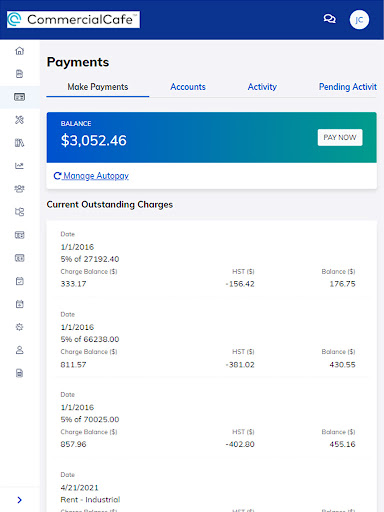The image size is (384, 512).
Task: Open the Pending Activity tab
Action: click(348, 87)
